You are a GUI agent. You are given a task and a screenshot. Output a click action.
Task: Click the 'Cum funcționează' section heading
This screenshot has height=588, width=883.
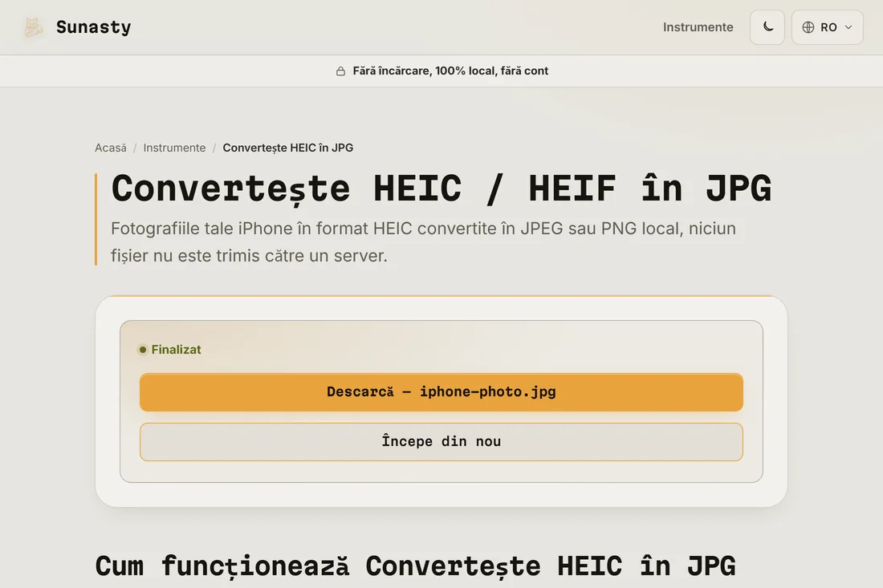(x=415, y=566)
